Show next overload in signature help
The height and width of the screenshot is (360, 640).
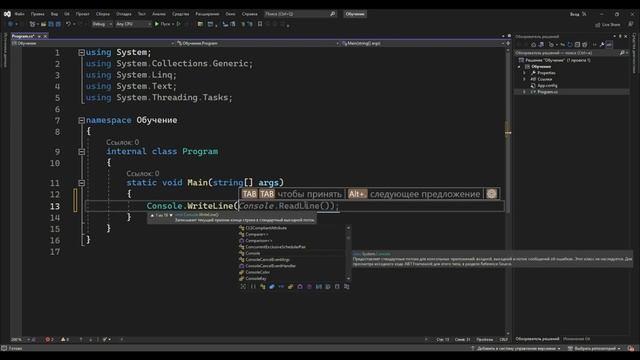coord(171,215)
